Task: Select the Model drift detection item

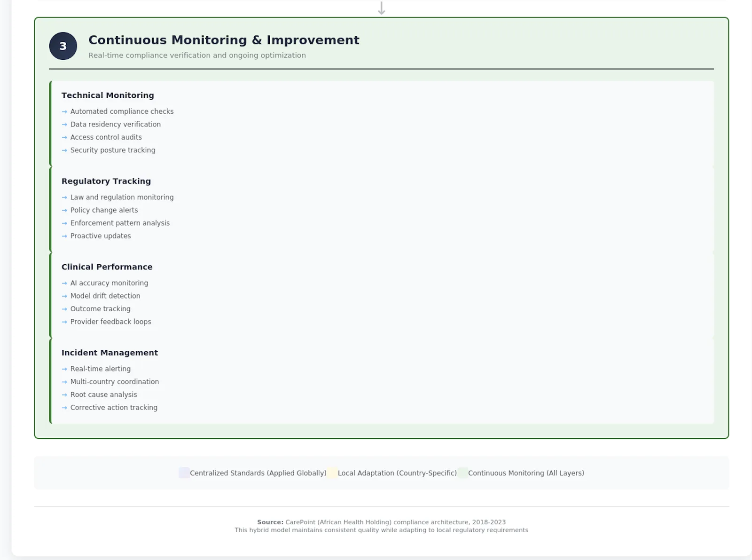Action: pos(105,296)
